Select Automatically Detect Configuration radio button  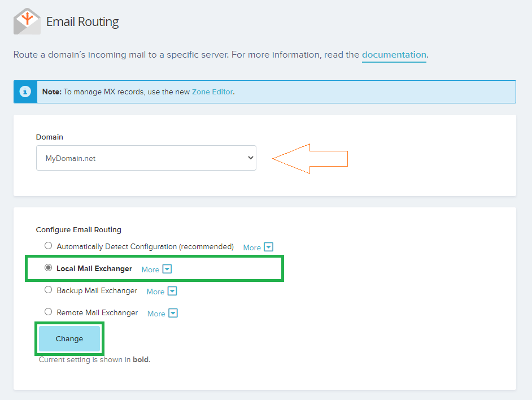pyautogui.click(x=49, y=246)
